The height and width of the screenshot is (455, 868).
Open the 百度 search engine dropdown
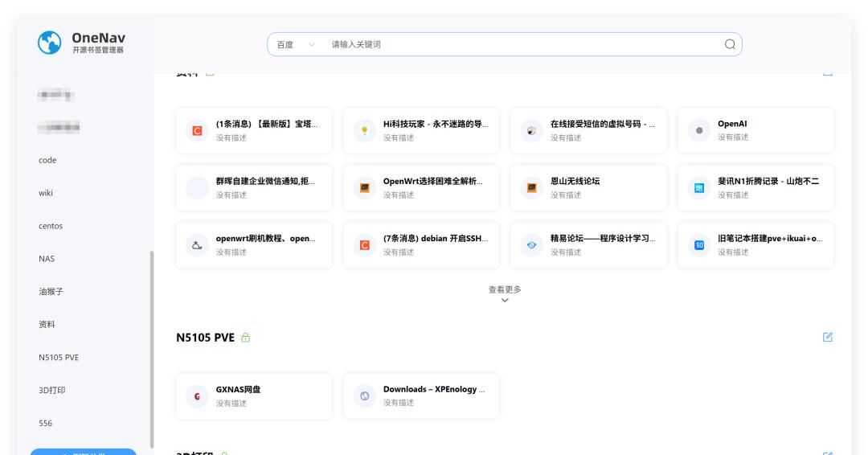point(296,44)
